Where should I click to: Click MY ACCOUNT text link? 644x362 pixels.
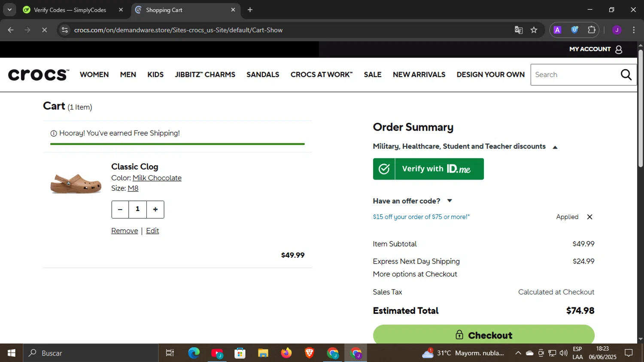(590, 49)
